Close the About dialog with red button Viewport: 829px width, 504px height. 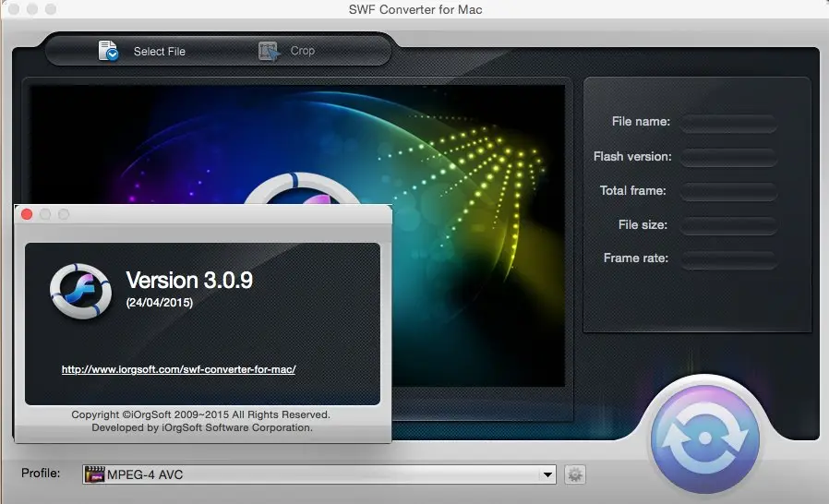click(x=27, y=214)
